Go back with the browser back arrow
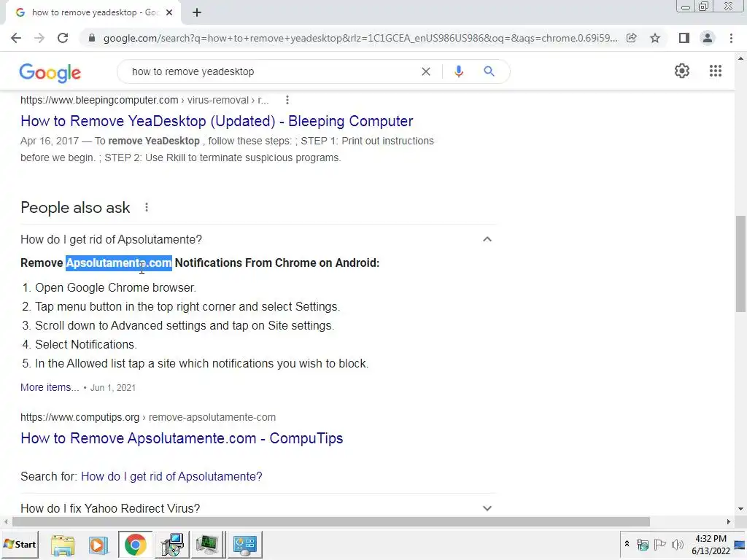Viewport: 747px width, 560px height. click(x=16, y=38)
